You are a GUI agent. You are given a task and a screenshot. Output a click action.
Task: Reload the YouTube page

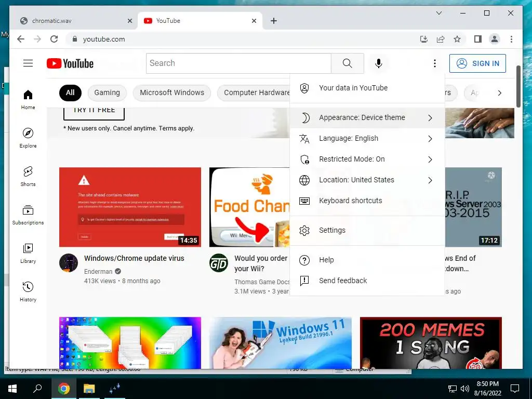[x=54, y=39]
